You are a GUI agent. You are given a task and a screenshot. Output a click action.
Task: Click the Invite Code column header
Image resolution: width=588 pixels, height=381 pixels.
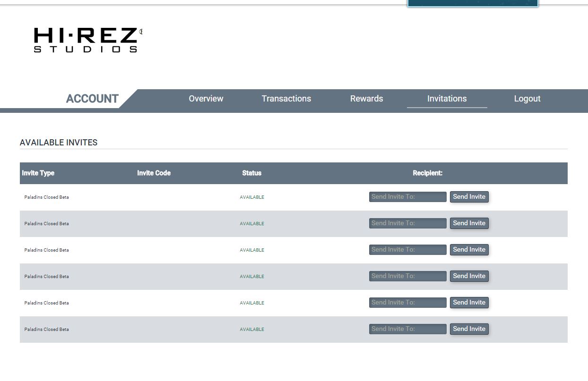[x=154, y=173]
